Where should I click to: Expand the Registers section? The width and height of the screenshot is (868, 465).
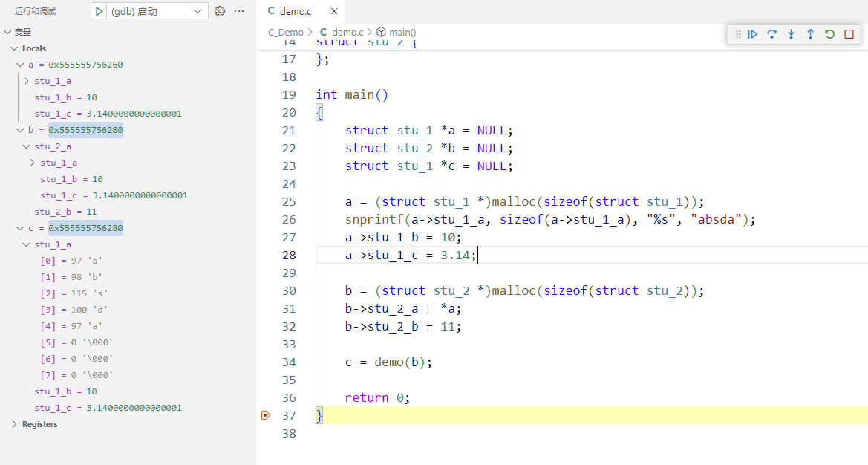(14, 424)
